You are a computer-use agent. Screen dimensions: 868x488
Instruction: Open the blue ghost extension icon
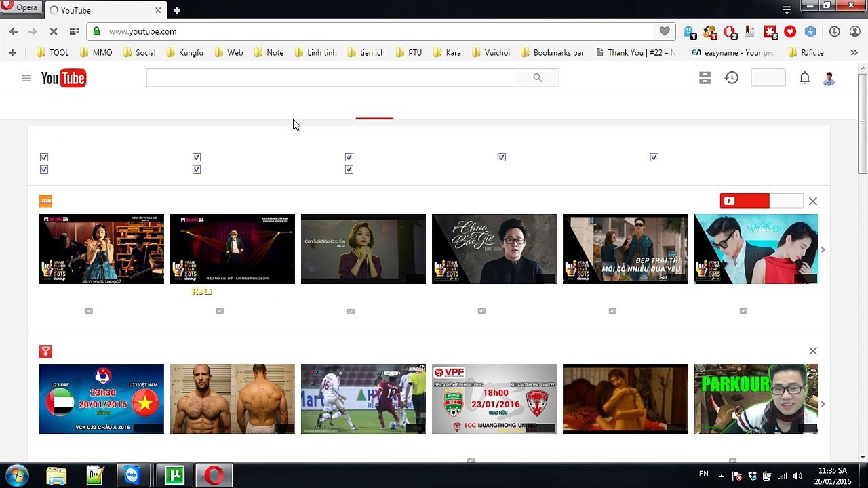pos(690,32)
